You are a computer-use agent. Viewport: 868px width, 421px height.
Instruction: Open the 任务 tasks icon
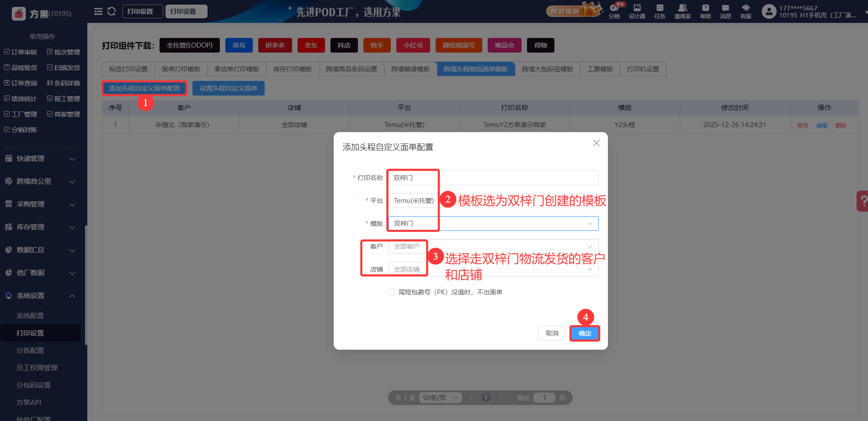(660, 12)
